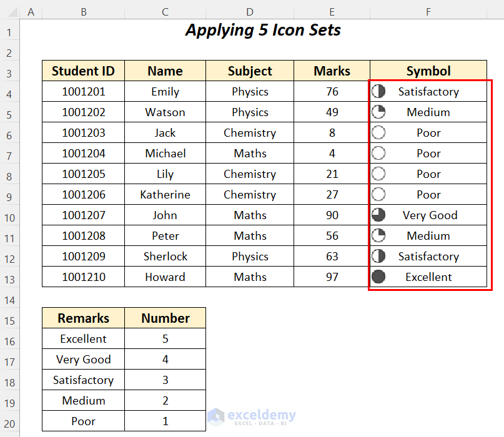504x437 pixels.
Task: Click the Exceldemy logo watermark
Action: coord(252,416)
